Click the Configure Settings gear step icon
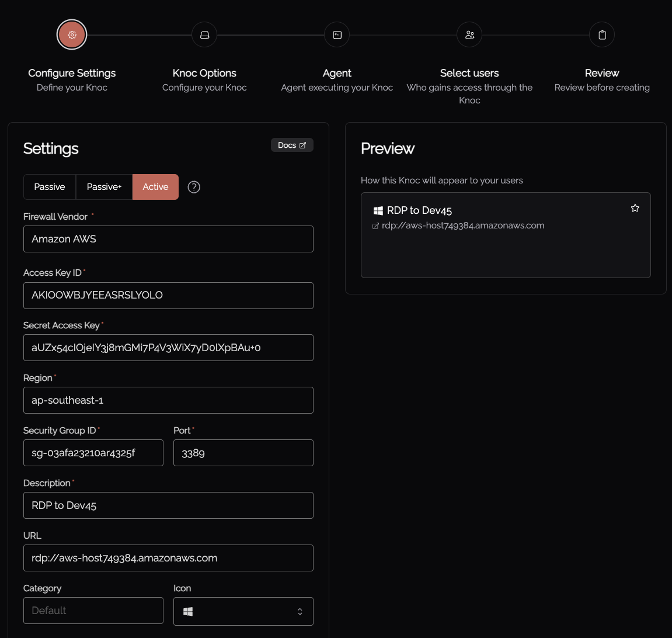 tap(71, 34)
